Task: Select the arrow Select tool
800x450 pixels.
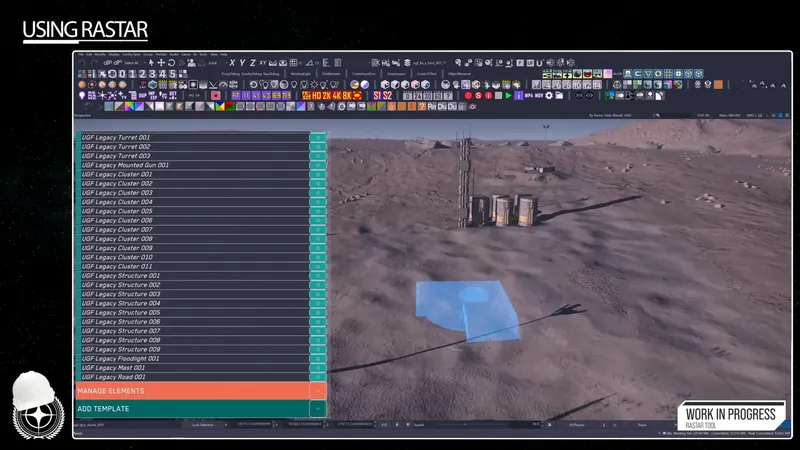Action: 152,63
